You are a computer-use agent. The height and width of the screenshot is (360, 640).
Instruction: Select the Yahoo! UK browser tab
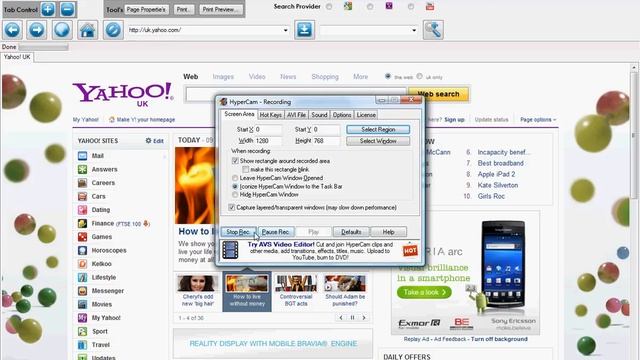[x=17, y=57]
